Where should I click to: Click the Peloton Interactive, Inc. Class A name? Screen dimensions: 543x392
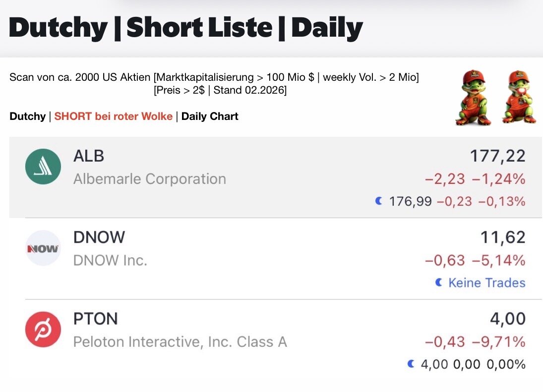coord(180,341)
